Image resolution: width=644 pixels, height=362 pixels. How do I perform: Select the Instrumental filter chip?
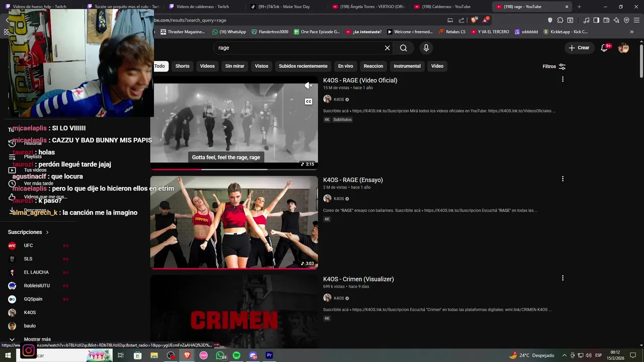click(407, 66)
